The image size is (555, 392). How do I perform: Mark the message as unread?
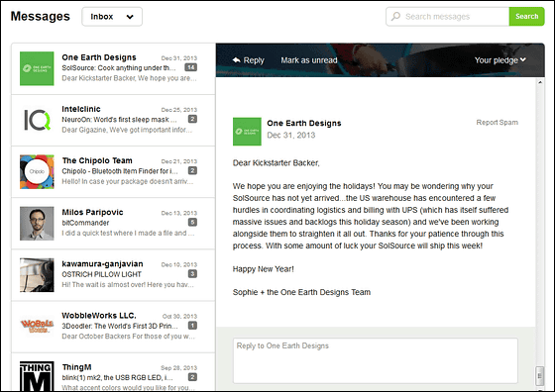pos(309,60)
